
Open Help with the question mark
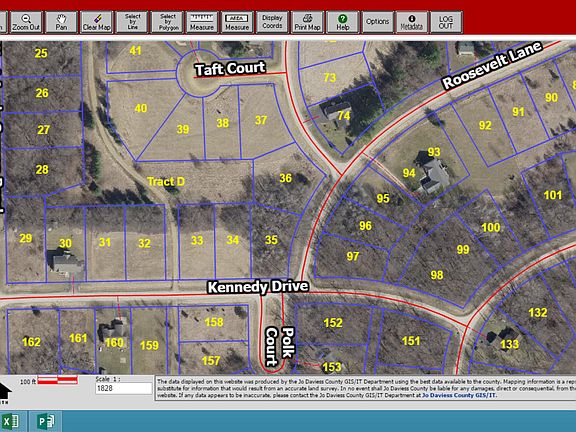[x=342, y=22]
